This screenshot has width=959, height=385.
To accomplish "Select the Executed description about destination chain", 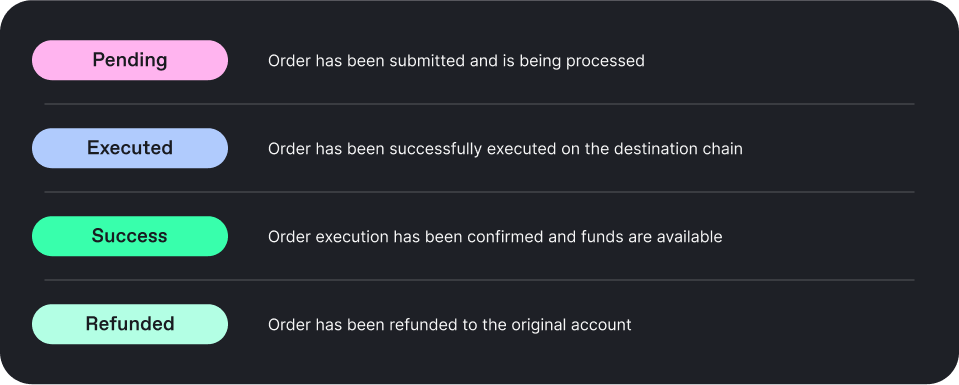I will coord(505,149).
